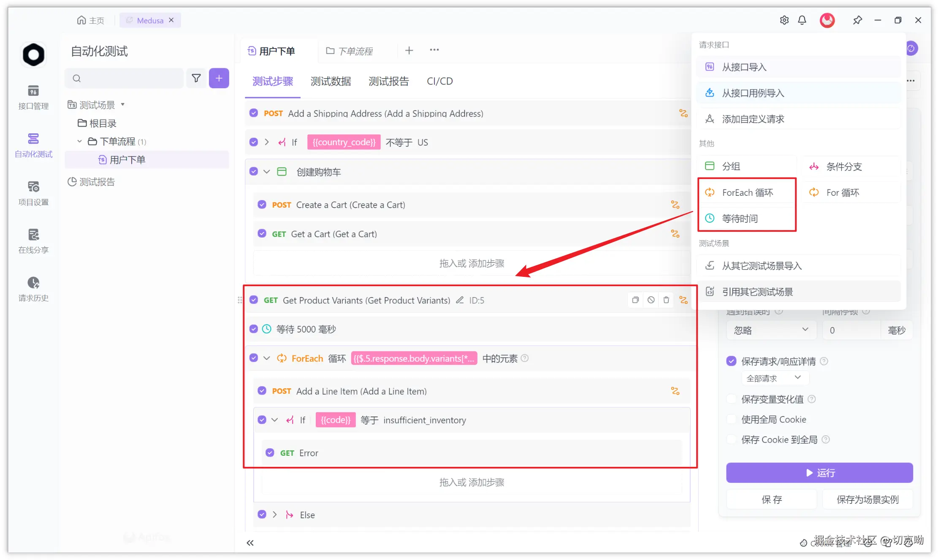The width and height of the screenshot is (938, 560).
Task: Switch to 测试数据 tab
Action: point(331,81)
